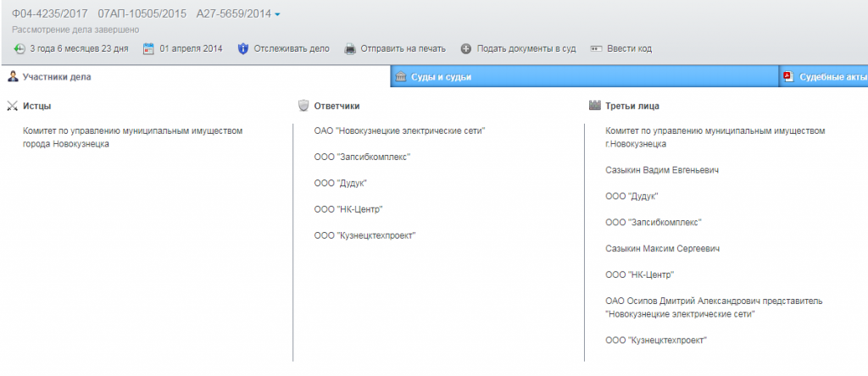The width and height of the screenshot is (868, 376).
Task: Click the clock icon beside case duration
Action: [x=19, y=48]
